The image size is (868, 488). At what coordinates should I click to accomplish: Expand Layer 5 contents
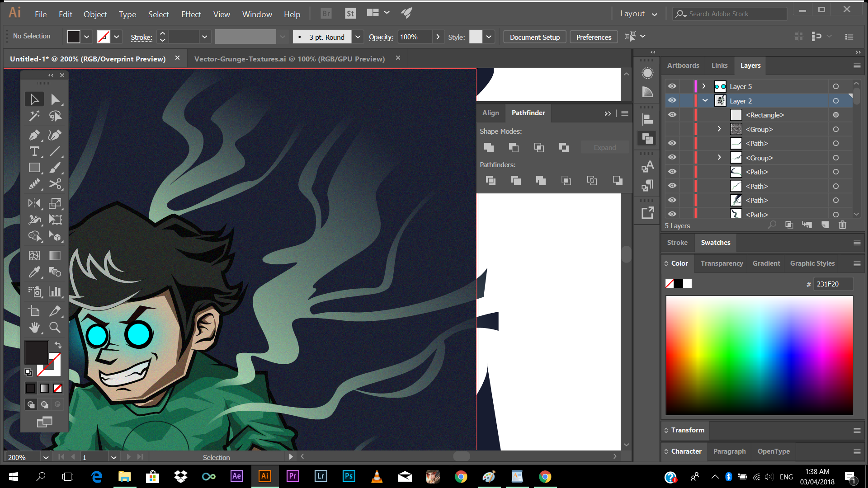coord(704,86)
